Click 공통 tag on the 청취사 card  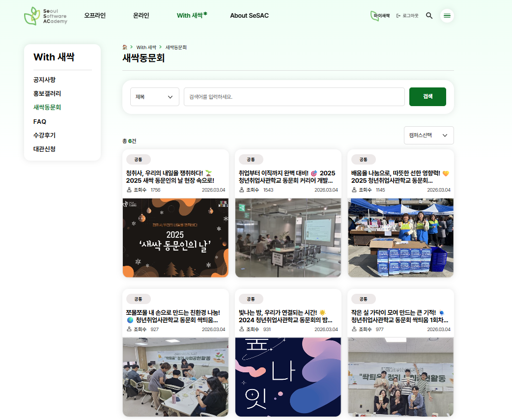pyautogui.click(x=139, y=160)
